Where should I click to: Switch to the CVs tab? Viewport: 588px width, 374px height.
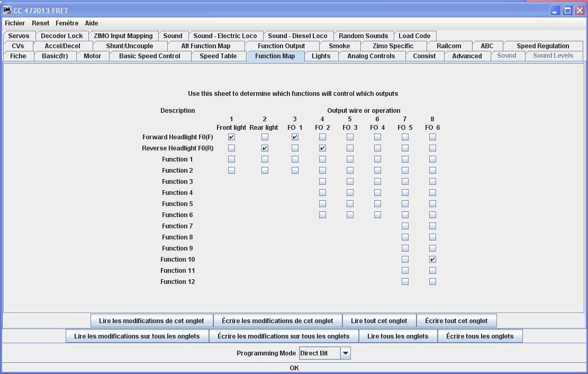pyautogui.click(x=18, y=46)
